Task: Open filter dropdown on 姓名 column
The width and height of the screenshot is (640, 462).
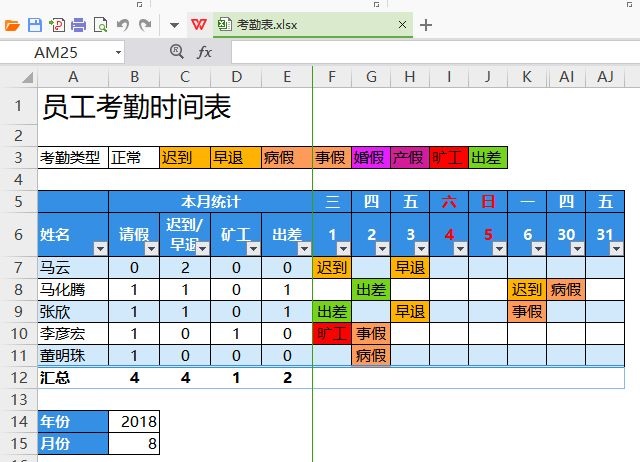Action: [x=100, y=248]
